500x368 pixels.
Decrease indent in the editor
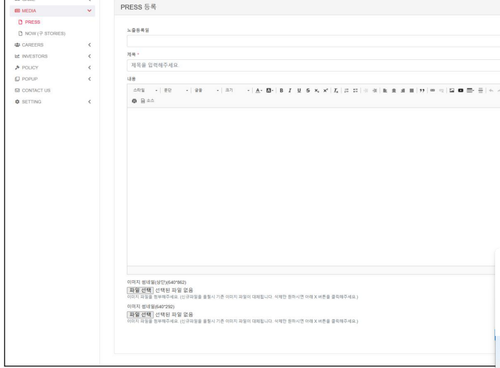click(x=366, y=90)
